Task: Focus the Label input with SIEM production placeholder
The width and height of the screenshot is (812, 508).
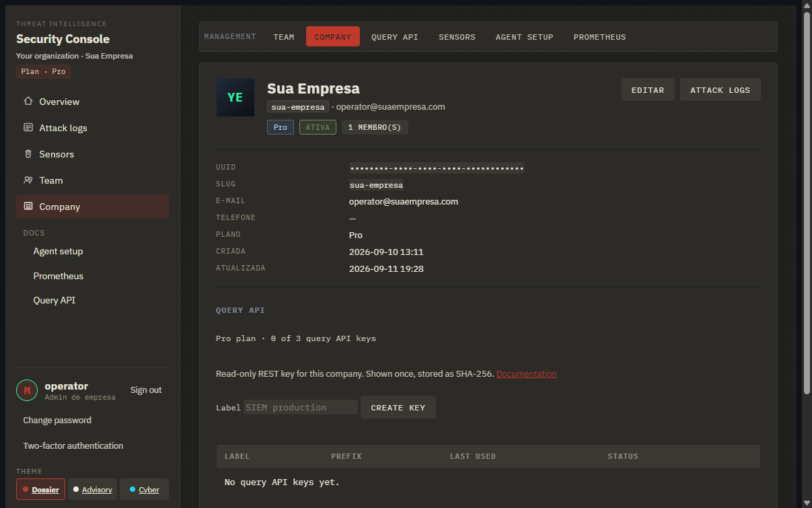Action: pyautogui.click(x=301, y=407)
